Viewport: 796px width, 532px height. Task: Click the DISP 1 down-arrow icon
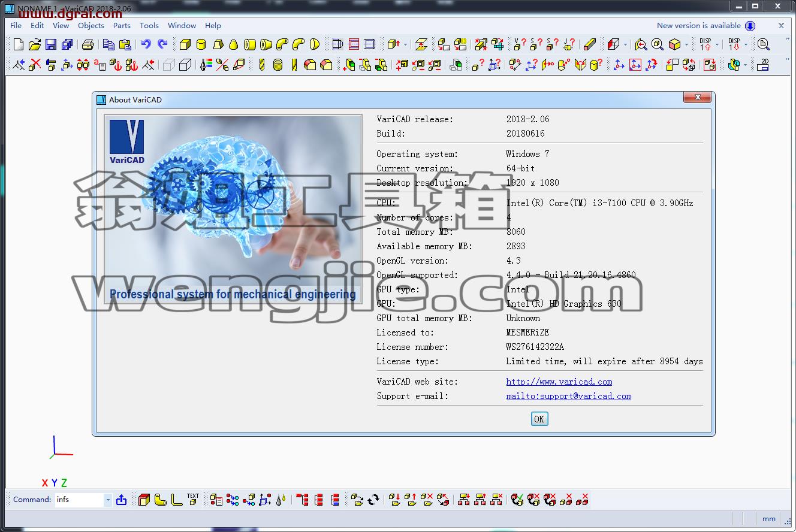734,44
